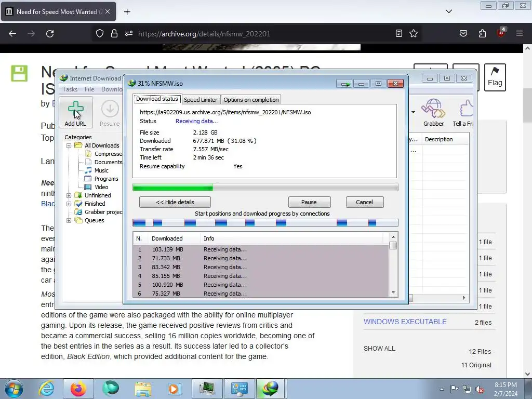
Task: Open Windows Media Player from taskbar
Action: 175,389
